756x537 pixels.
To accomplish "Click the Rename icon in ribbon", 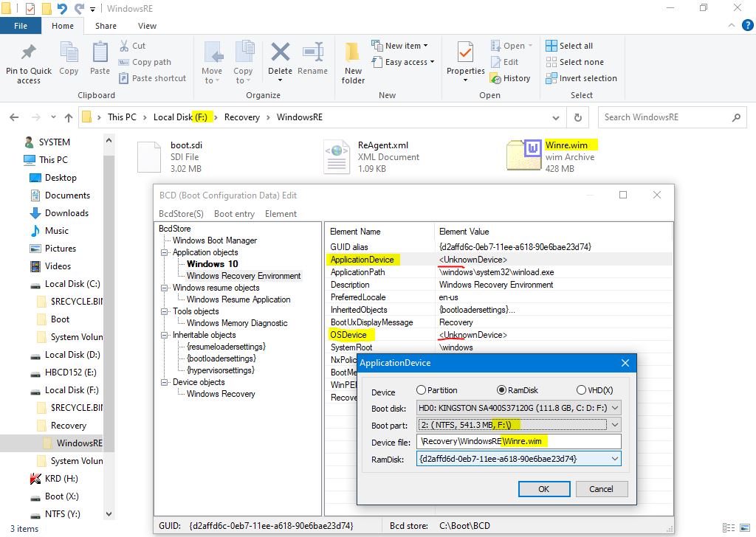I will [312, 55].
